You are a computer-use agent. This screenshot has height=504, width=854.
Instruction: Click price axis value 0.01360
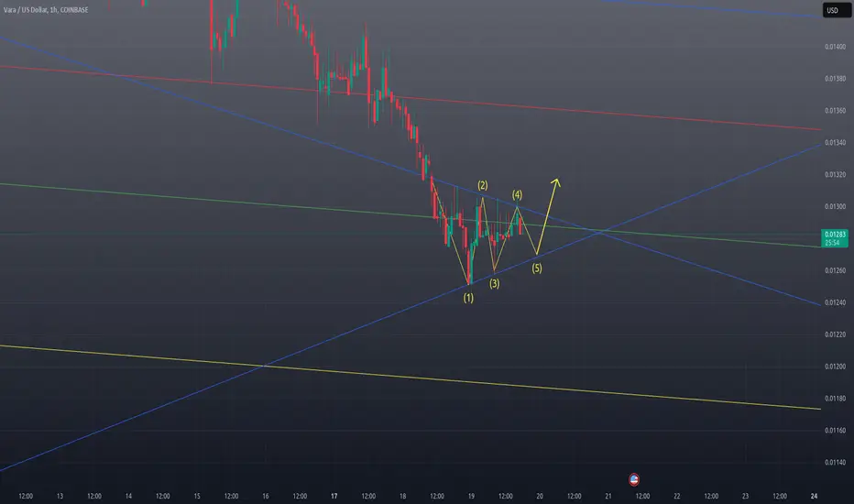[x=835, y=111]
